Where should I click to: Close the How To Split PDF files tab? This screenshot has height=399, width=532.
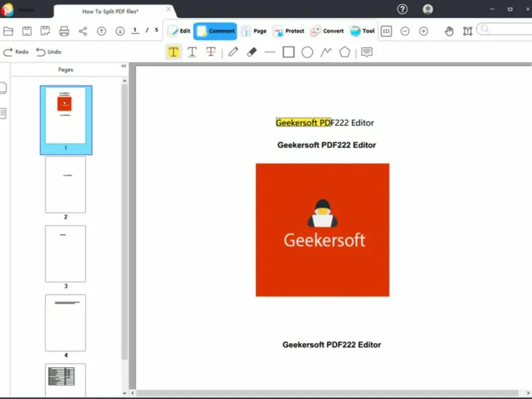coord(168,9)
